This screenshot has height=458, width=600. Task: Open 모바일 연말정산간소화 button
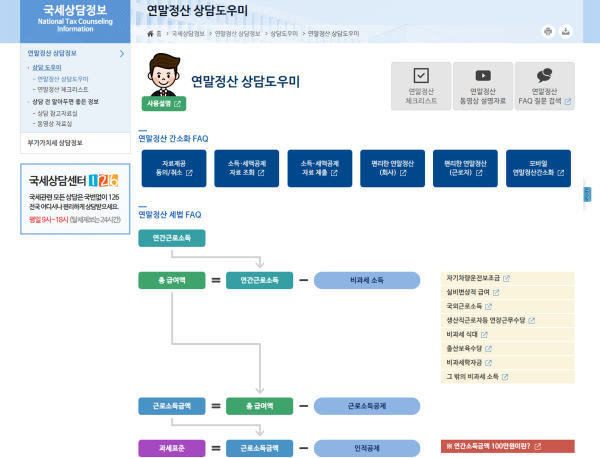tap(538, 168)
